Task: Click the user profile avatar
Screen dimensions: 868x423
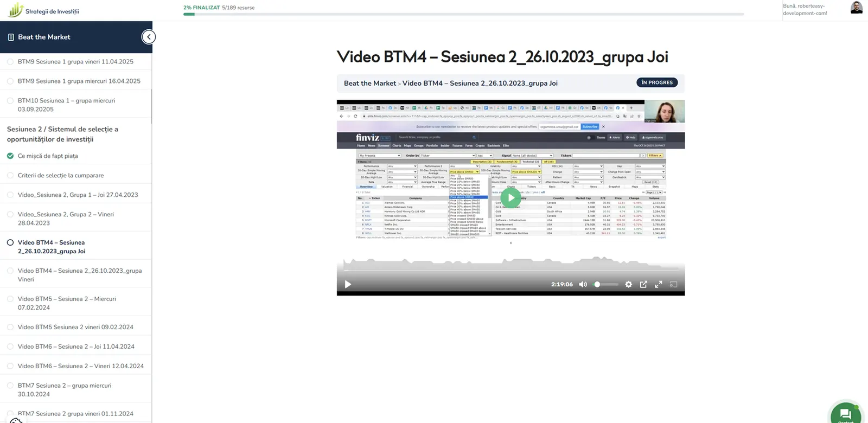Action: coord(857,8)
